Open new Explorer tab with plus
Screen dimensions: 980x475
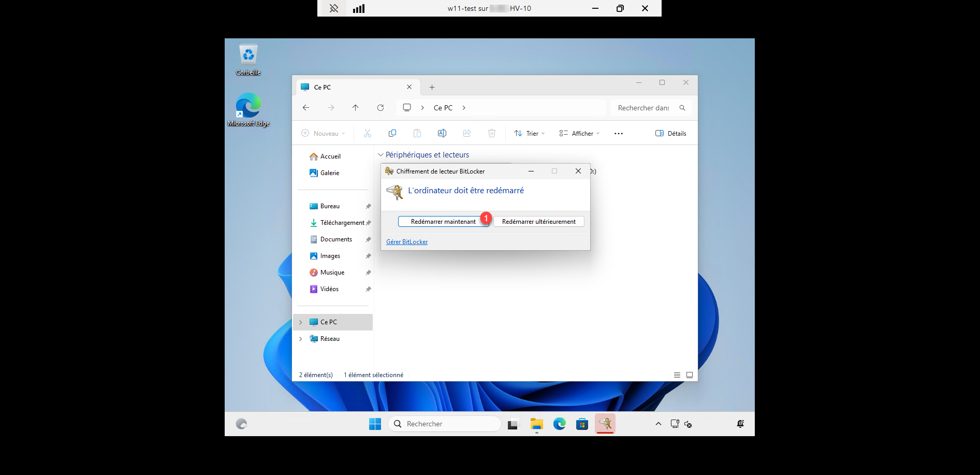pos(432,88)
